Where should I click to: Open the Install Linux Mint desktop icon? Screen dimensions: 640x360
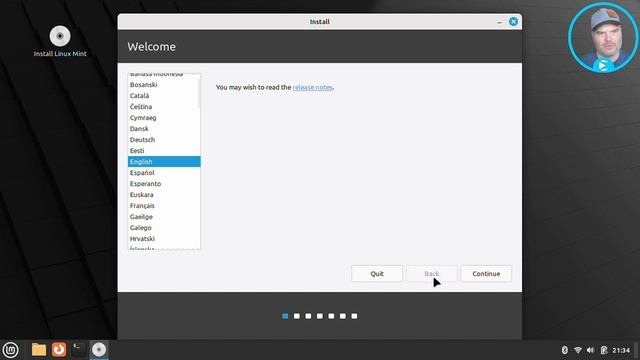(x=60, y=41)
